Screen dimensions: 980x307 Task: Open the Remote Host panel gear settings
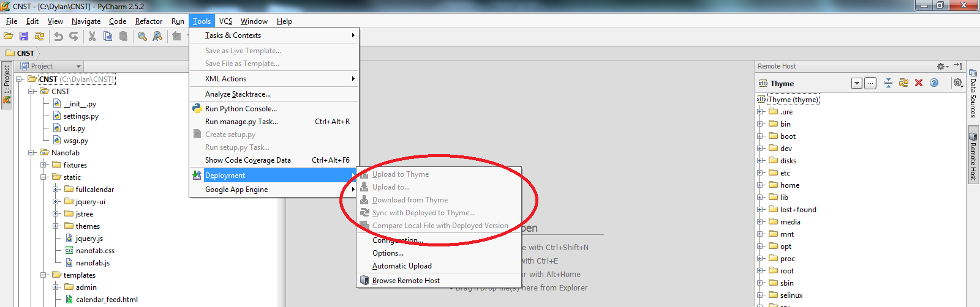point(942,66)
